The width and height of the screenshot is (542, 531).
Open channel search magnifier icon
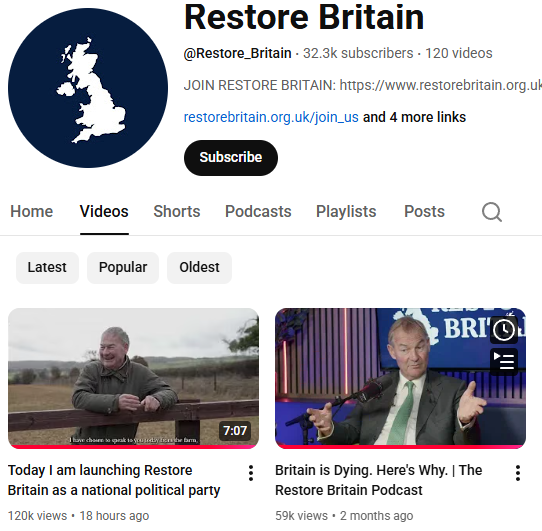(x=492, y=212)
